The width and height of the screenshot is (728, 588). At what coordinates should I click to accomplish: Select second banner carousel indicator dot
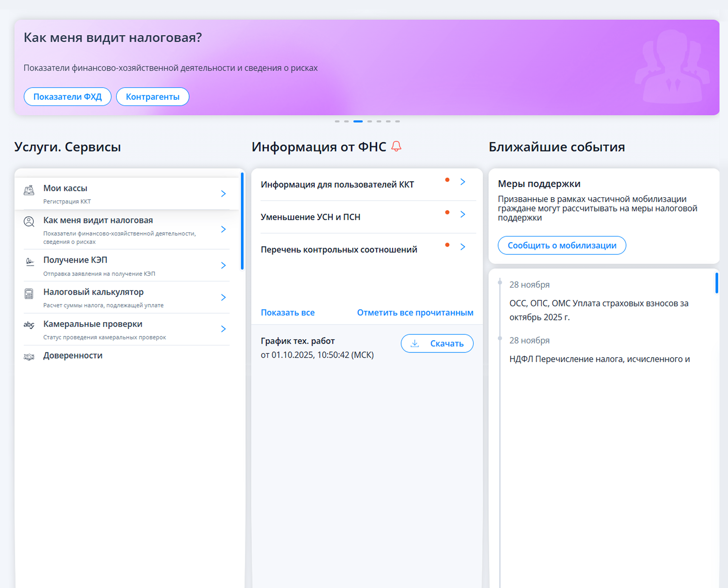pos(347,122)
